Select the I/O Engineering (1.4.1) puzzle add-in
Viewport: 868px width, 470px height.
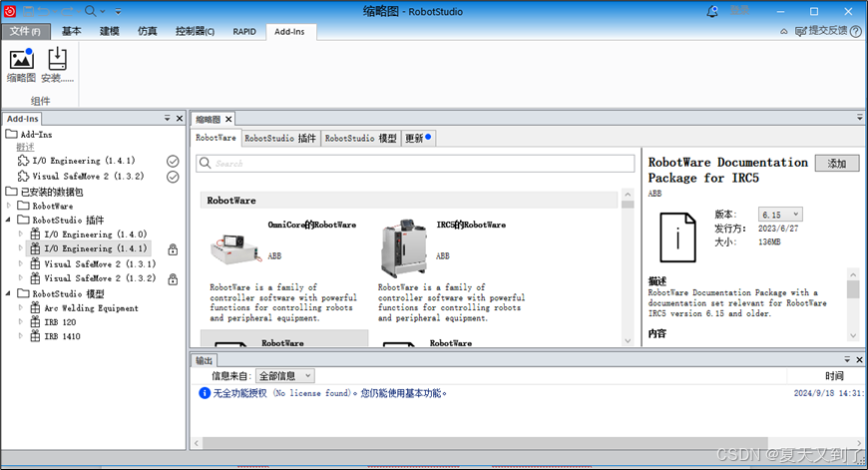pyautogui.click(x=76, y=161)
